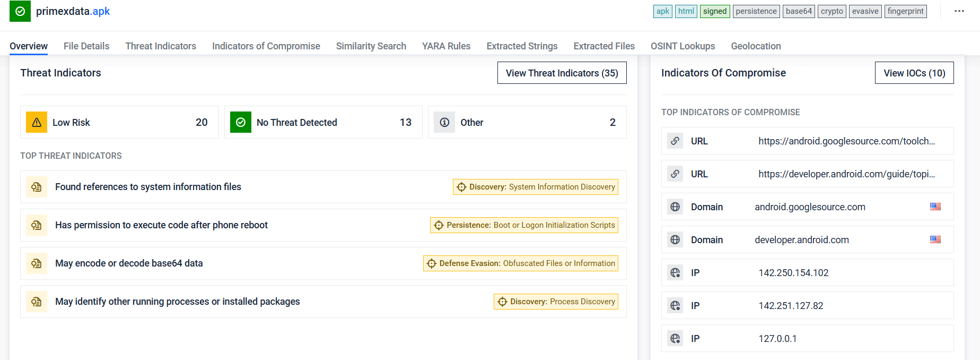Click URL https://android.googlesource.com/toolch…
980x360 pixels.
click(847, 141)
